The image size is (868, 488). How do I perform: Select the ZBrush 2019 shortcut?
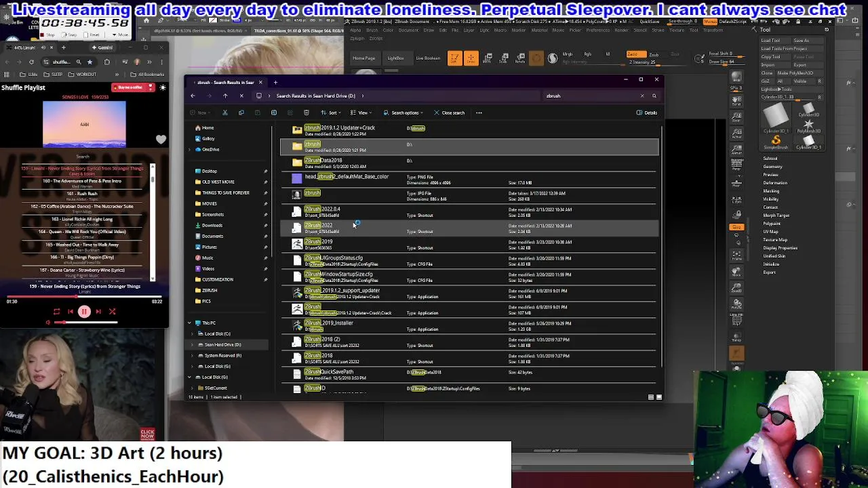pos(469,244)
